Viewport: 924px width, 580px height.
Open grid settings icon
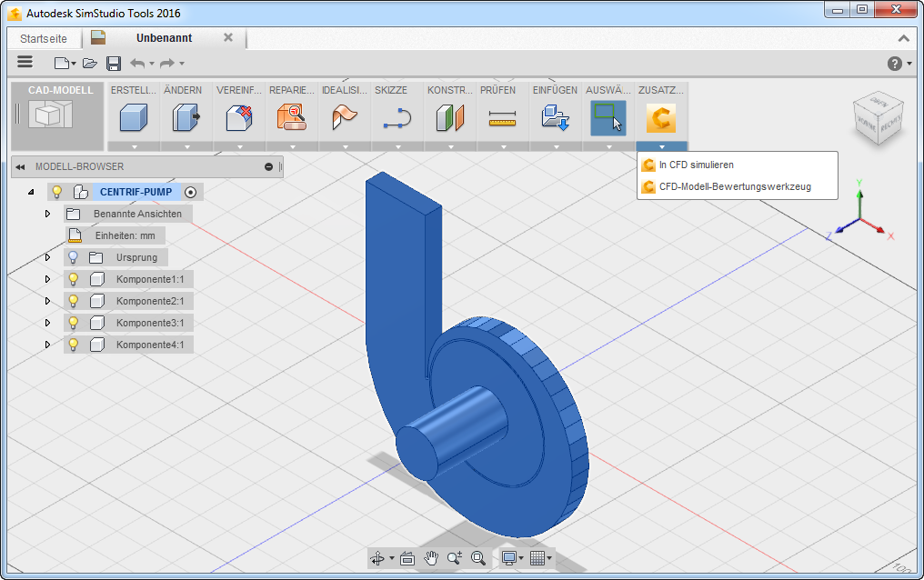click(x=537, y=557)
